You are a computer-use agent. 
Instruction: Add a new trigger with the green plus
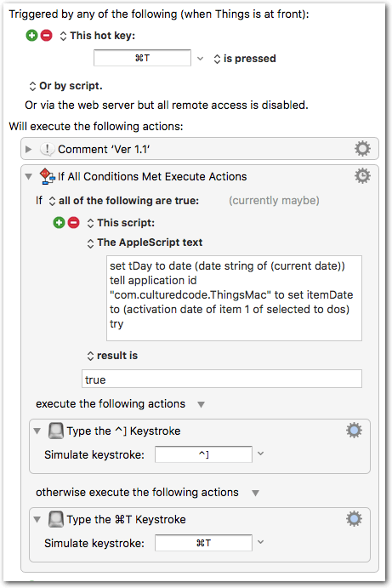pyautogui.click(x=31, y=36)
